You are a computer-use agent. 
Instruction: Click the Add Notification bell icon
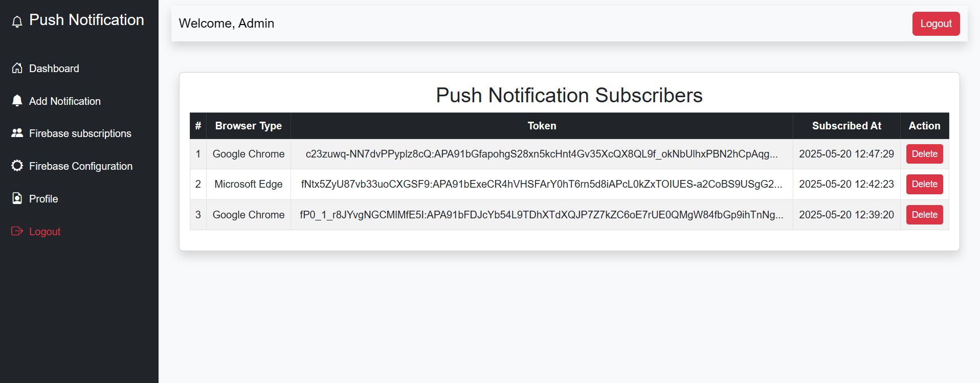[17, 101]
